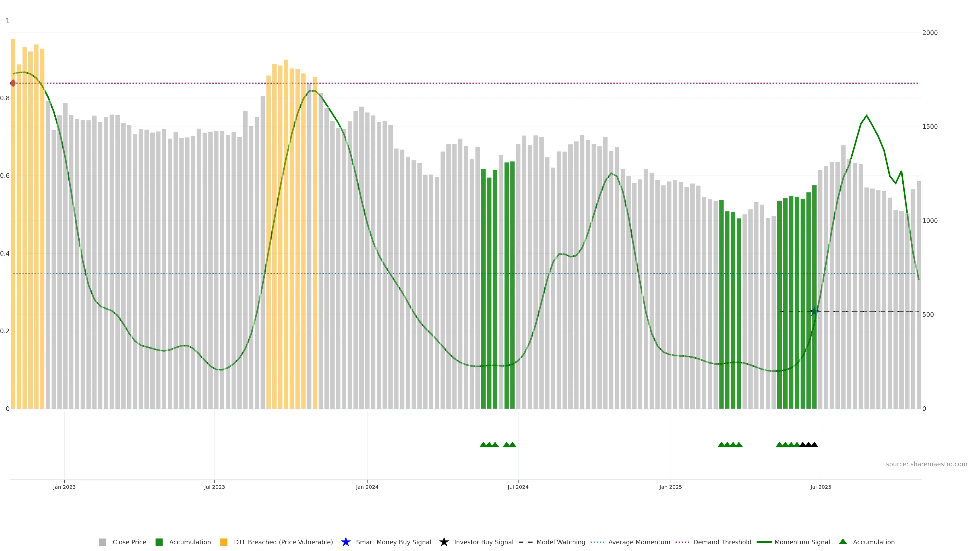Click the orange DTL Breached legend square
The width and height of the screenshot is (980, 551).
tap(224, 542)
